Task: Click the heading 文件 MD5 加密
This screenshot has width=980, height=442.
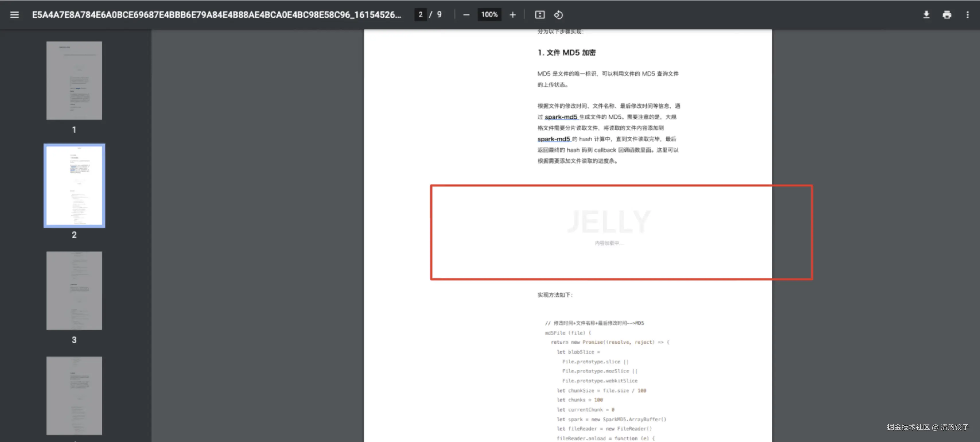Action: coord(567,53)
